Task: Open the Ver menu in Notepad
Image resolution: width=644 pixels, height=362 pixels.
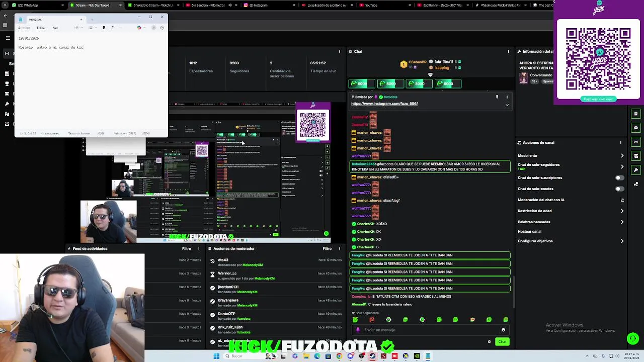Action: tap(55, 28)
